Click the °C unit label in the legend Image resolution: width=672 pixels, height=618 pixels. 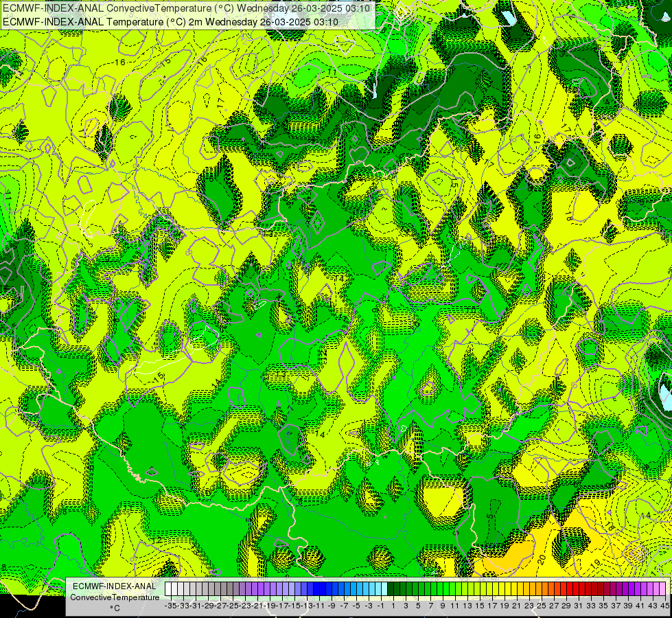115,608
